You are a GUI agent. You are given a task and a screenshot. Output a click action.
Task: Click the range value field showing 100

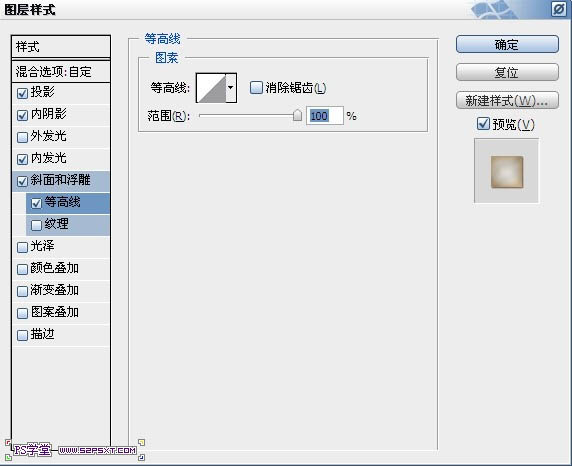click(x=325, y=116)
